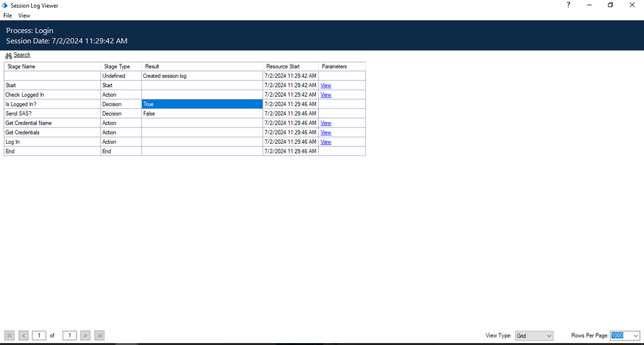
Task: Open the File menu
Action: (x=7, y=15)
